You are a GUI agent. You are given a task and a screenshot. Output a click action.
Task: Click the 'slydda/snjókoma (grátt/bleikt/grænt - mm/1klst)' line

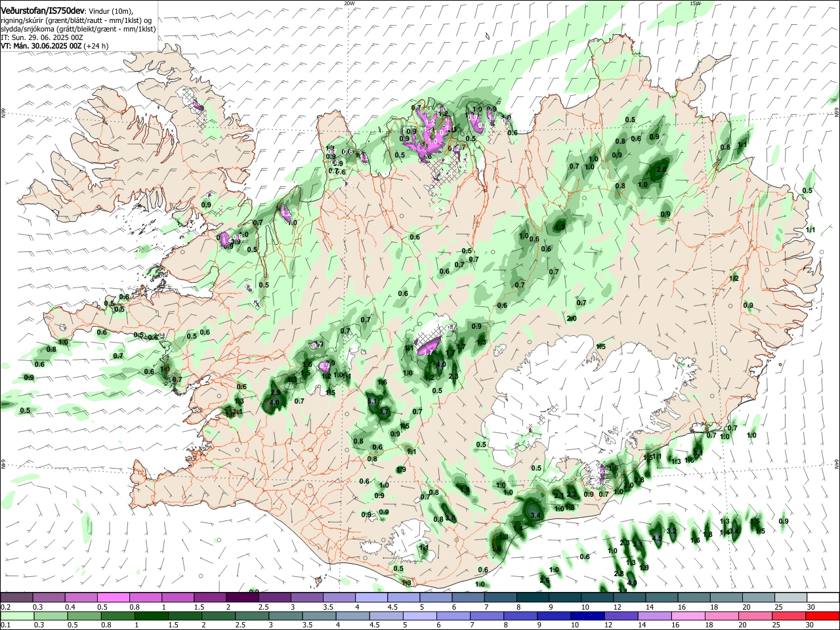[78, 29]
